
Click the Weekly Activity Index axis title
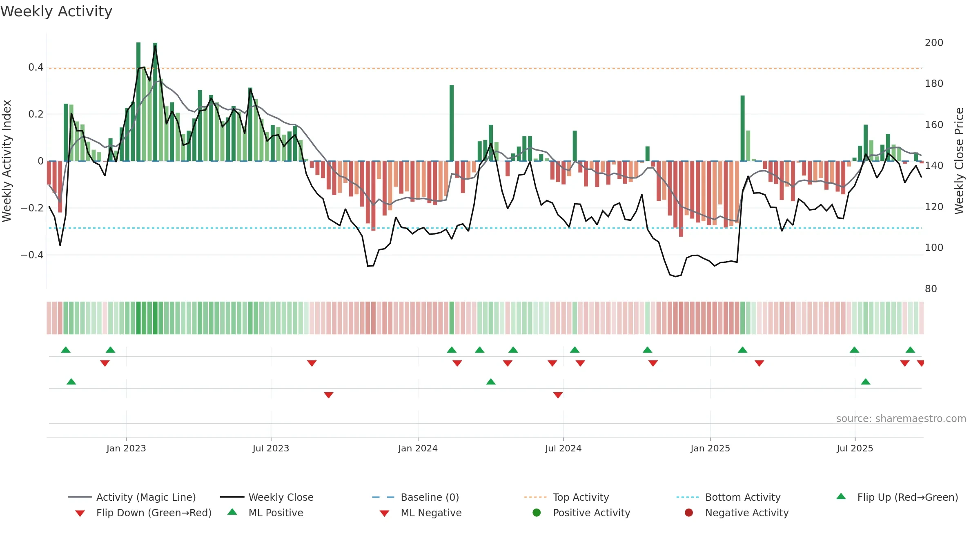pyautogui.click(x=7, y=161)
